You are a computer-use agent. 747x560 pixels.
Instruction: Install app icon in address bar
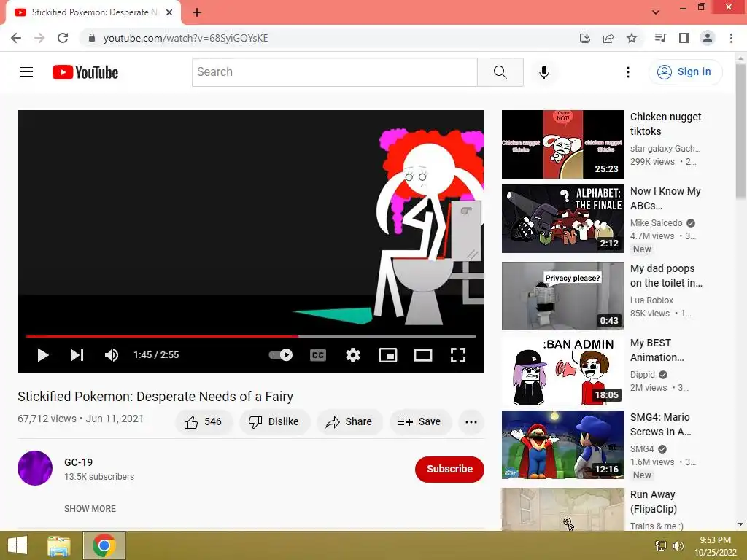tap(584, 38)
